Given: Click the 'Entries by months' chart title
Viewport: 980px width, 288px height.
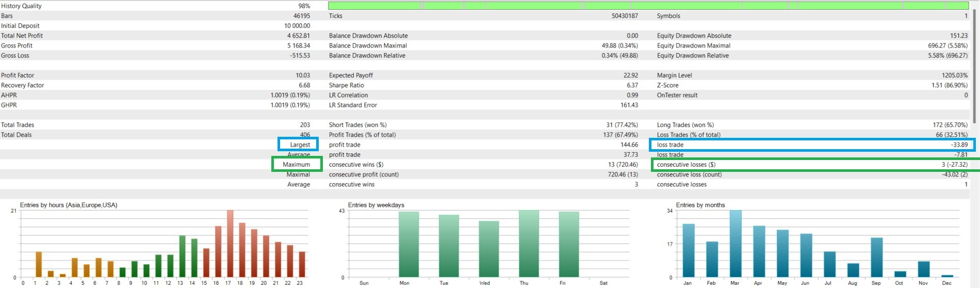Looking at the screenshot, I should (700, 205).
